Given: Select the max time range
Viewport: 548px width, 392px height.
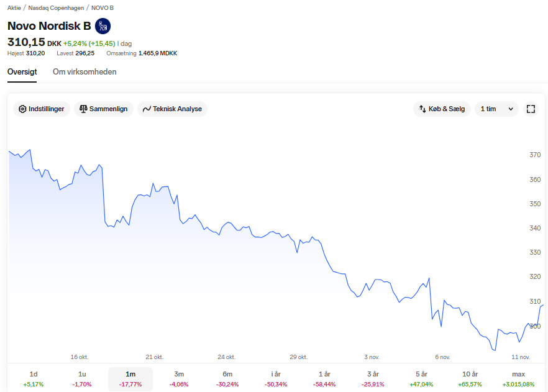Looking at the screenshot, I should [518, 379].
